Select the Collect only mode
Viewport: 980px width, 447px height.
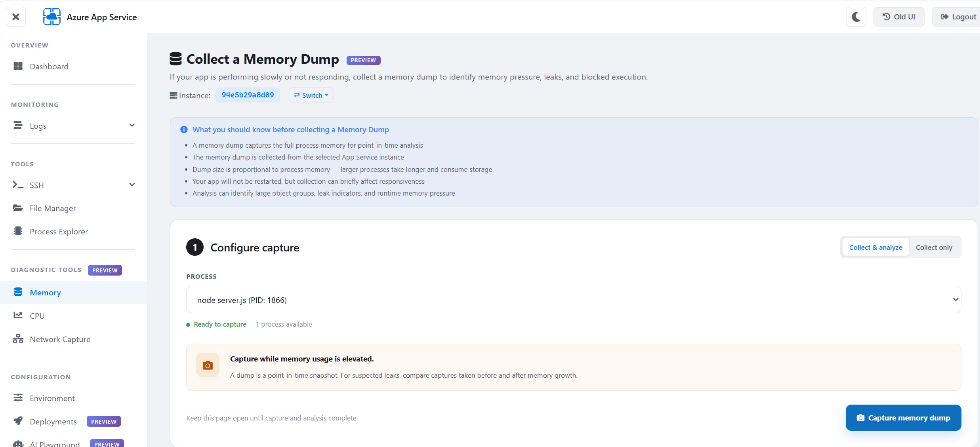(934, 247)
